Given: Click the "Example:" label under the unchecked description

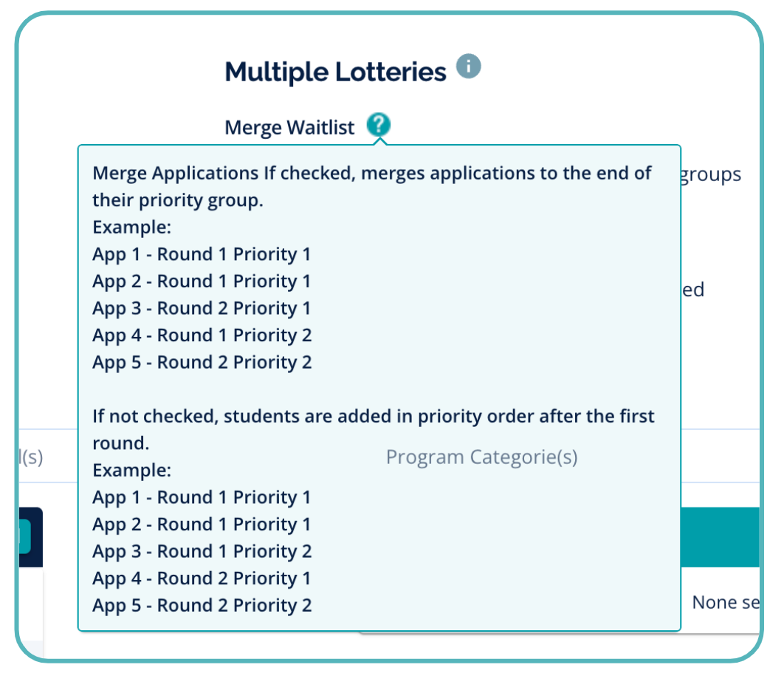Looking at the screenshot, I should [x=131, y=471].
